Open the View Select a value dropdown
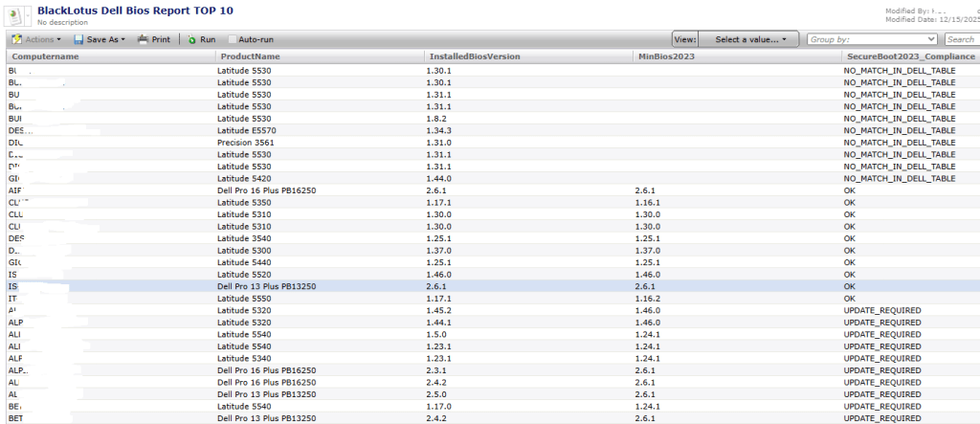The width and height of the screenshot is (980, 424). 748,39
